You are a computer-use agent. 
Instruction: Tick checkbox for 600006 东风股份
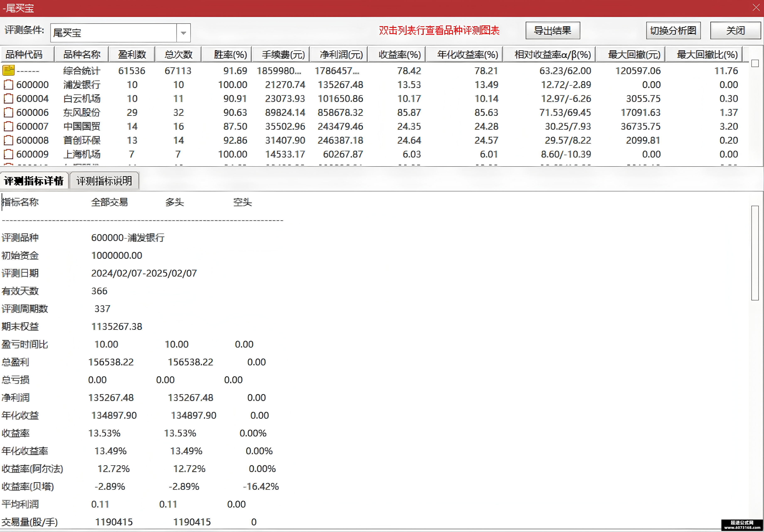[8, 112]
